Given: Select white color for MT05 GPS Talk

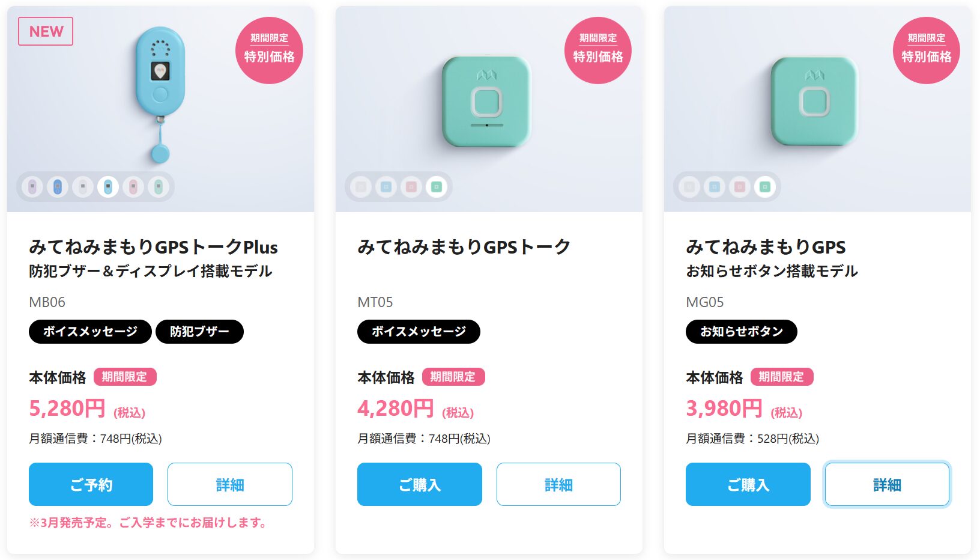Looking at the screenshot, I should (x=361, y=187).
